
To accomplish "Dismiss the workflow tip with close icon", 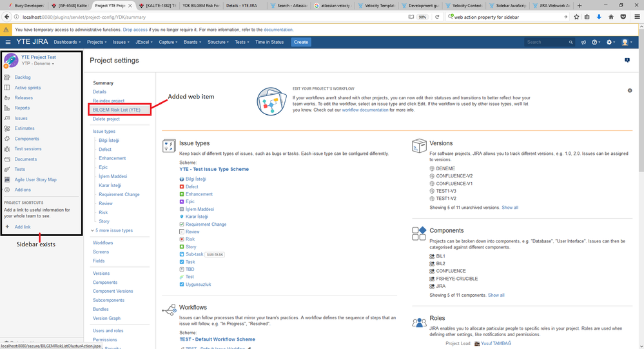I will point(630,90).
